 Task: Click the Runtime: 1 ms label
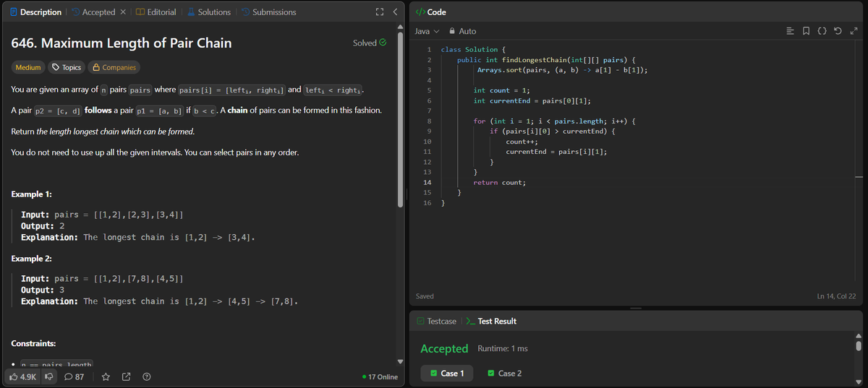click(503, 348)
